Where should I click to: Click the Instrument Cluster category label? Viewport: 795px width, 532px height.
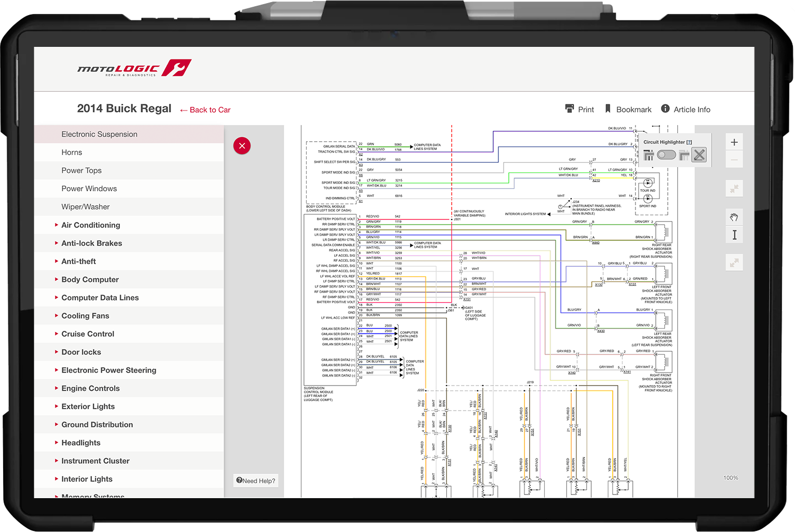tap(95, 461)
